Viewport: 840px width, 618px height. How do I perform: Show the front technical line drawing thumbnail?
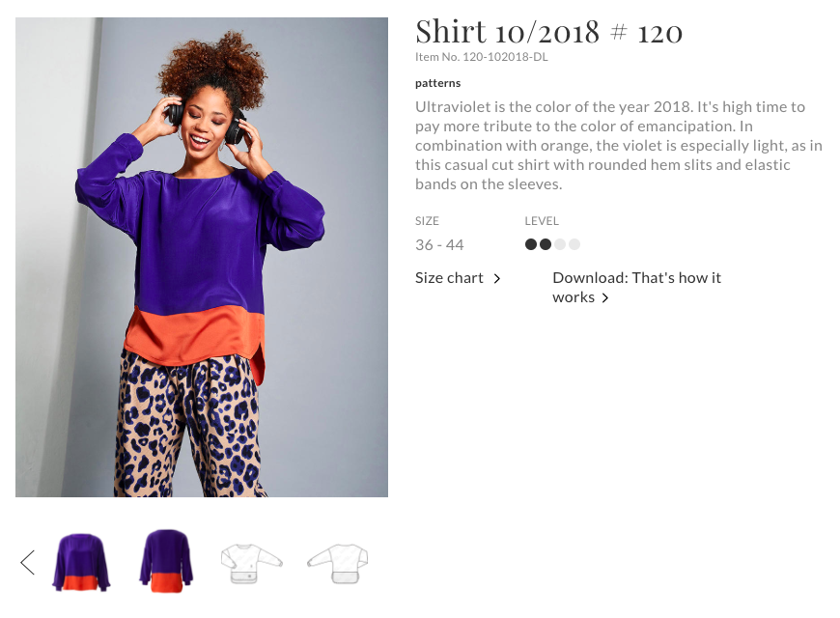click(x=251, y=562)
